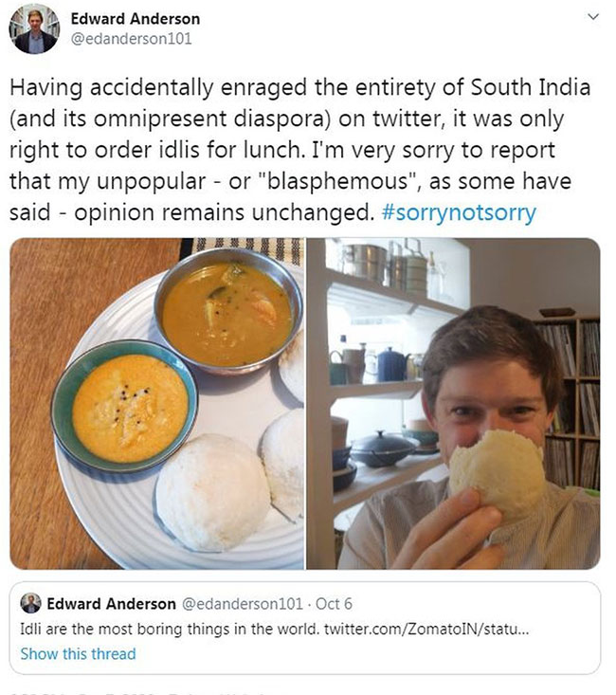Select the @edanderson101 handle in quoted tweet
The image size is (616, 695).
click(x=238, y=604)
